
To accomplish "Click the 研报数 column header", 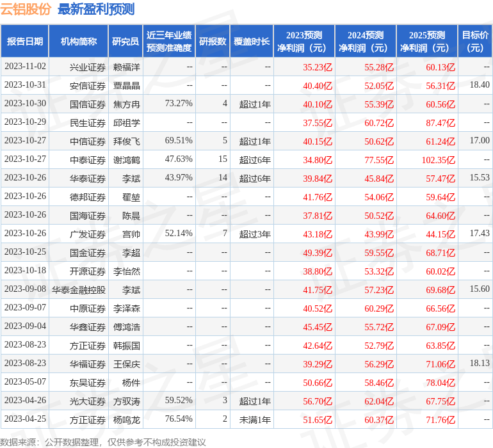I will pos(213,41).
